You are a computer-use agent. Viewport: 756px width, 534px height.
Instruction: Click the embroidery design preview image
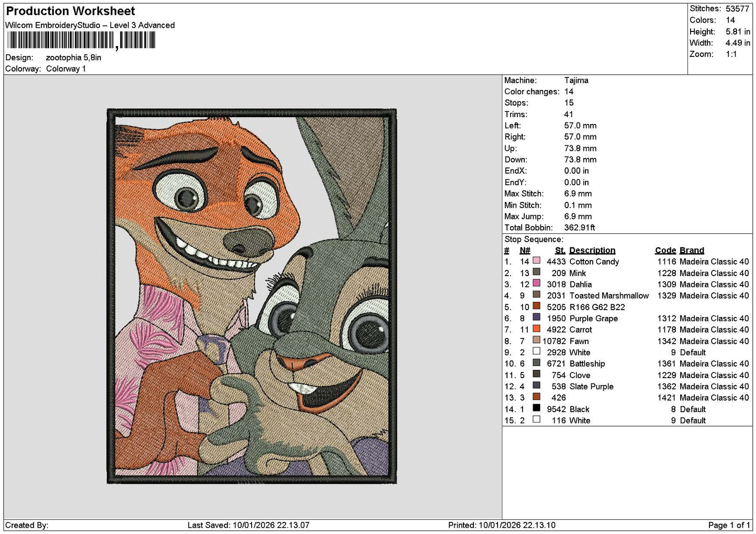coord(252,296)
